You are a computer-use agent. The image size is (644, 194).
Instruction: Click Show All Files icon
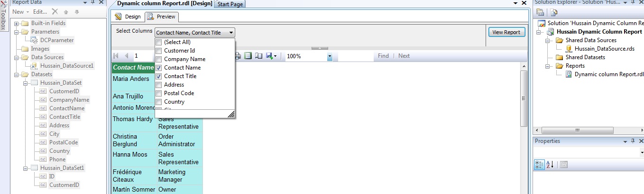pos(553,12)
